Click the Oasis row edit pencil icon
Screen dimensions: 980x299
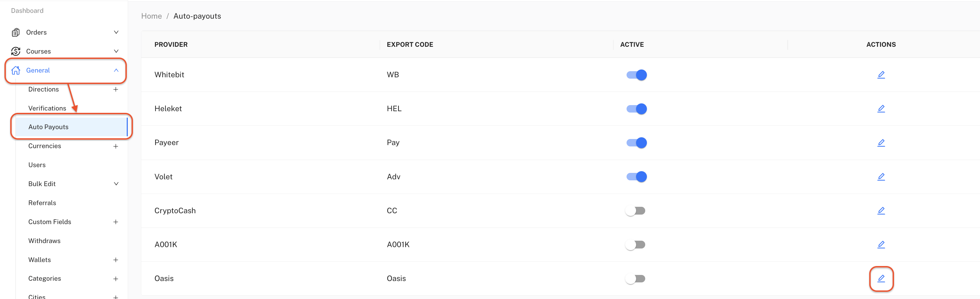pyautogui.click(x=881, y=278)
